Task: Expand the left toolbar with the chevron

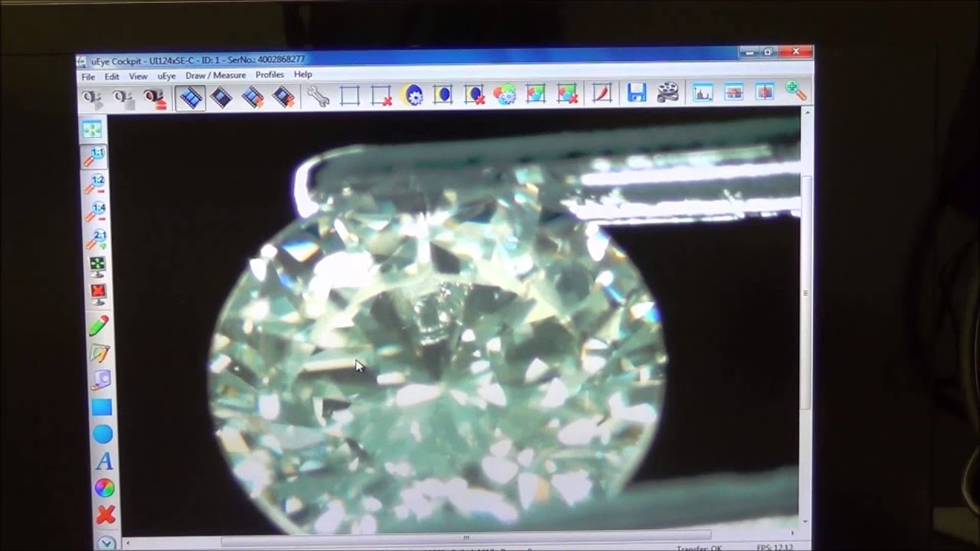Action: point(106,543)
